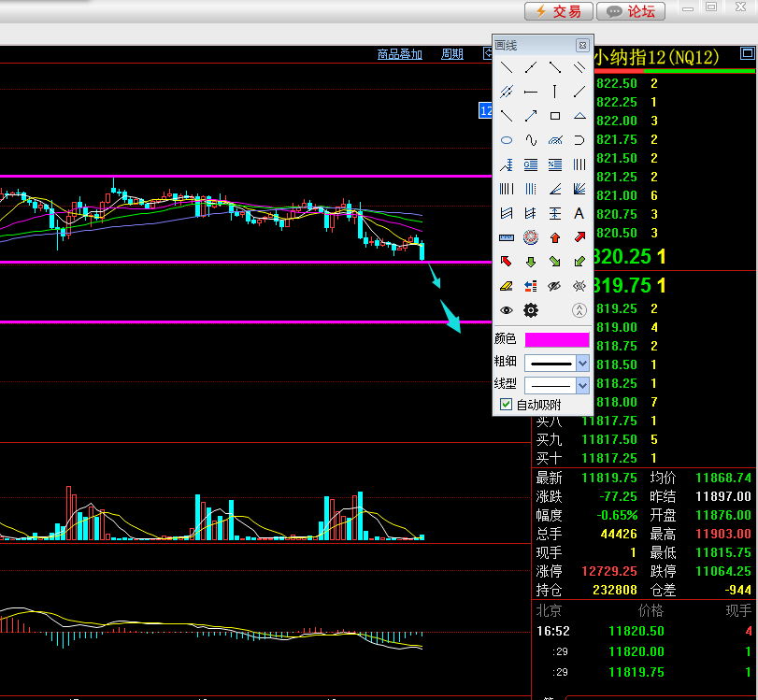Click the 交易 trade button
The image size is (758, 700).
pos(558,11)
